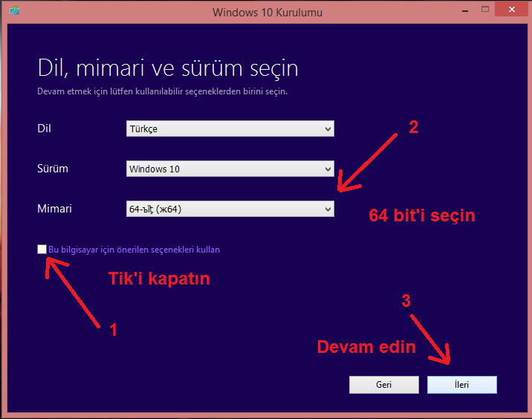Minimize the Windows 10 Kurulumu window
This screenshot has height=419, width=532.
click(465, 10)
